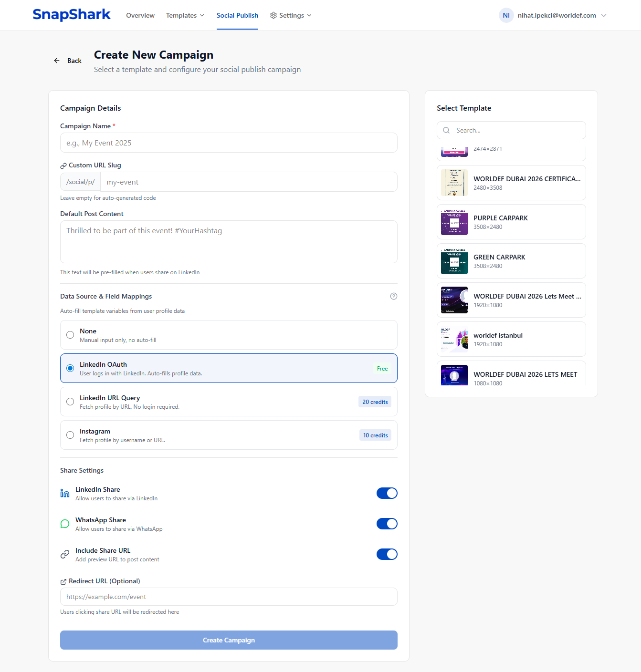Click the help icon next to Field Mappings

[393, 296]
